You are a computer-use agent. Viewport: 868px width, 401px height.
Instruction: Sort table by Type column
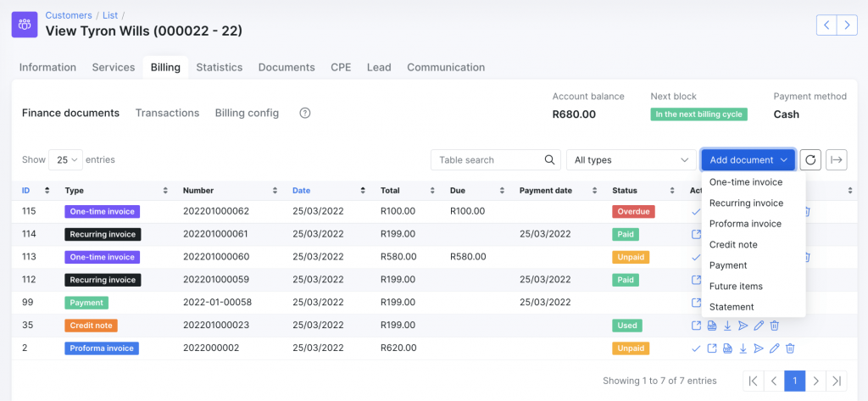[116, 191]
